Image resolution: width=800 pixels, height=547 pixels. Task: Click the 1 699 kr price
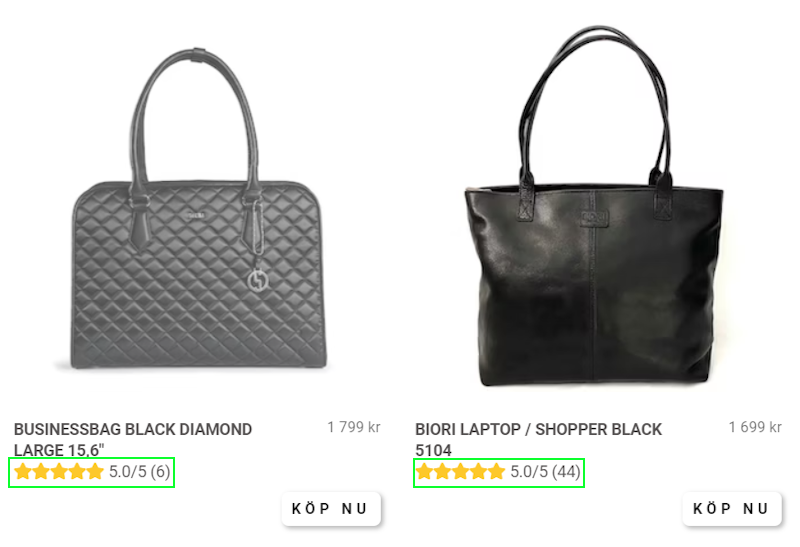point(755,427)
